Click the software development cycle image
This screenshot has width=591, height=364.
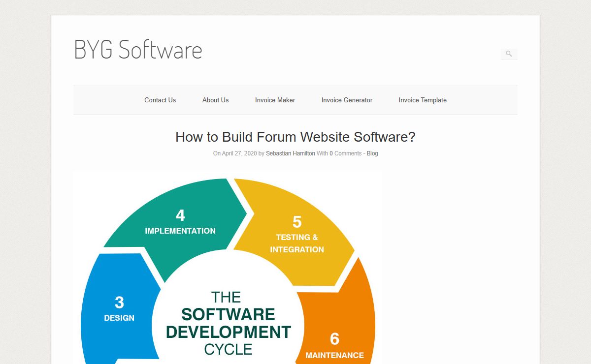coord(228,267)
